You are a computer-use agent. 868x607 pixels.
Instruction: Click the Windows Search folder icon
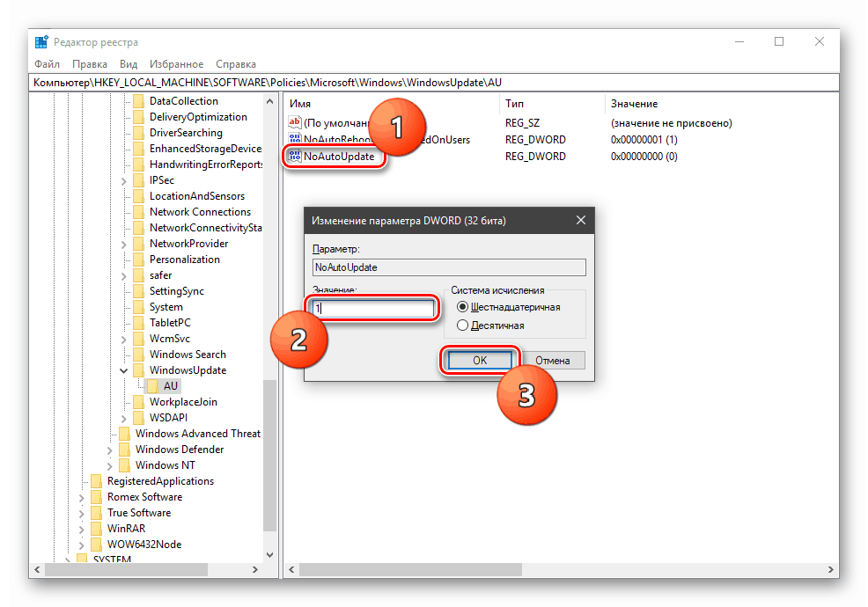click(139, 355)
